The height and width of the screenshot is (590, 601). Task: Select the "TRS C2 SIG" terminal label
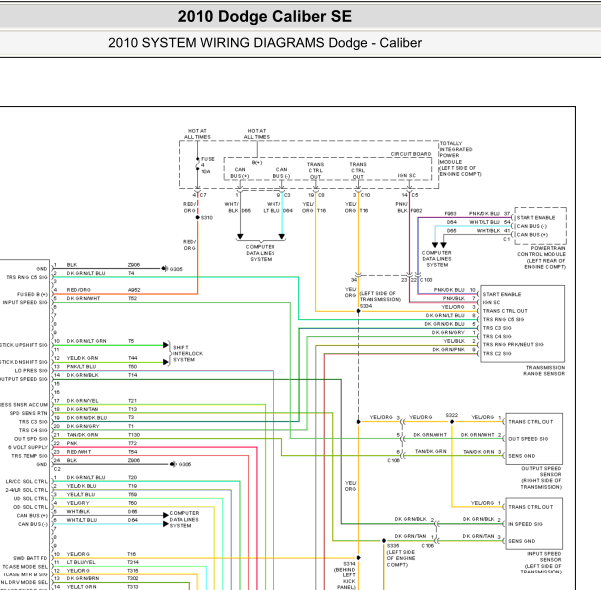pyautogui.click(x=497, y=353)
